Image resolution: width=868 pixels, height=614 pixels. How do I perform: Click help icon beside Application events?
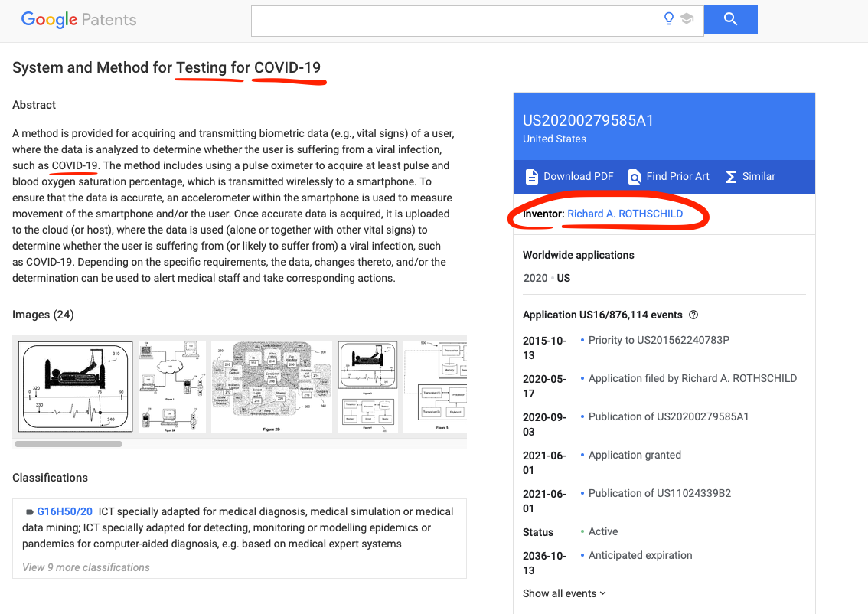(x=693, y=315)
